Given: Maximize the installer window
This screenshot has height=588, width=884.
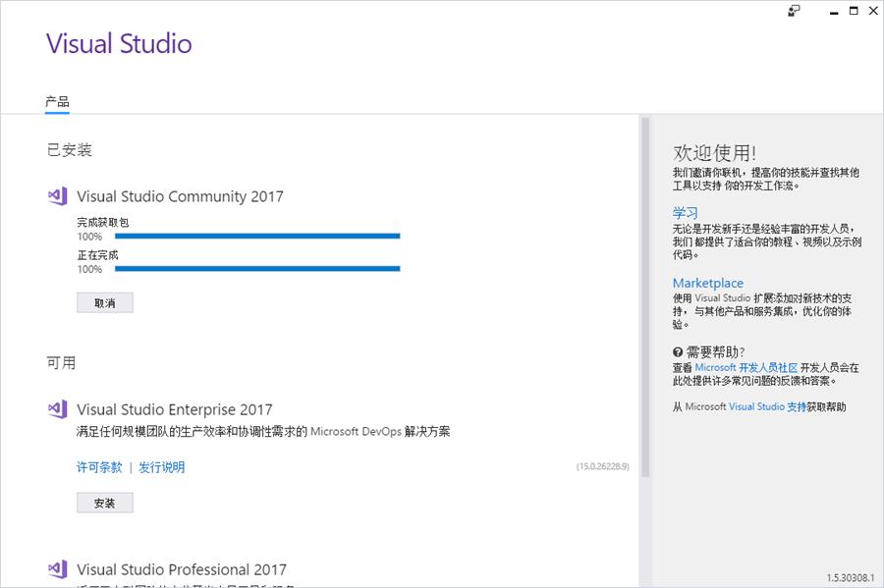Looking at the screenshot, I should coord(855,11).
